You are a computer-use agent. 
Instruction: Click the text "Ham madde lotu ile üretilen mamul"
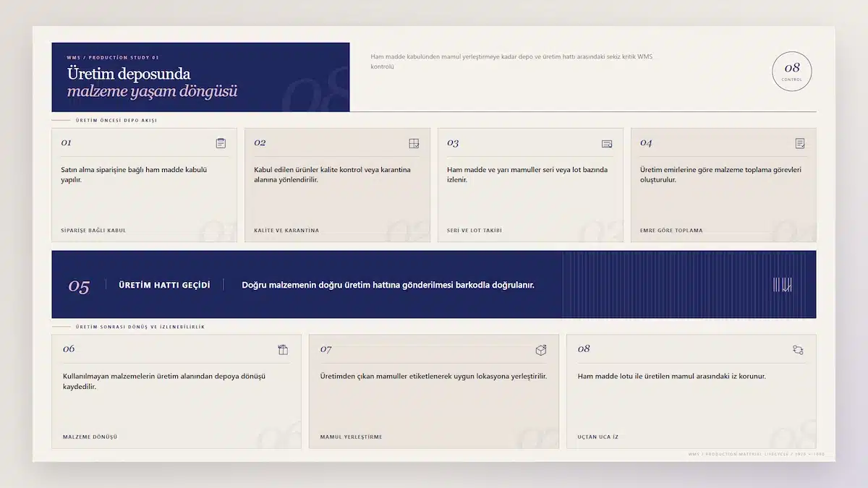634,376
